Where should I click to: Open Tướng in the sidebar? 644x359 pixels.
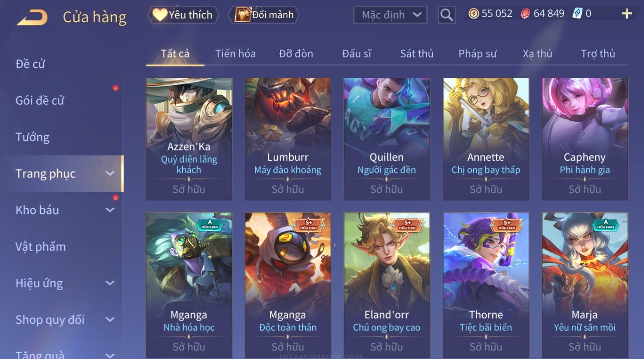(x=32, y=137)
